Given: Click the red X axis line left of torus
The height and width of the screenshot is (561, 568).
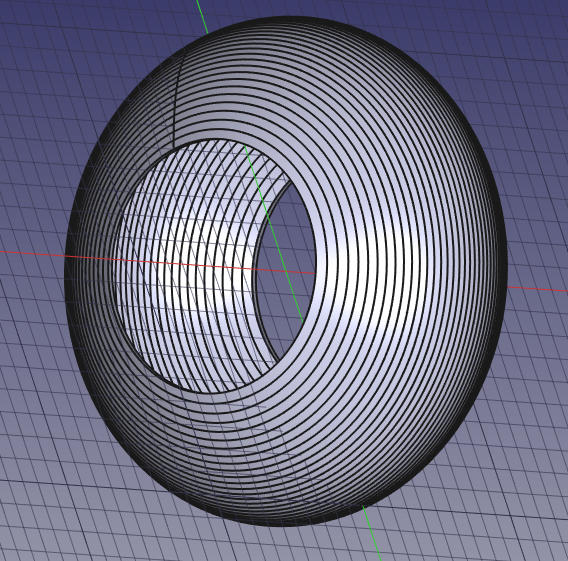Looking at the screenshot, I should (x=33, y=254).
